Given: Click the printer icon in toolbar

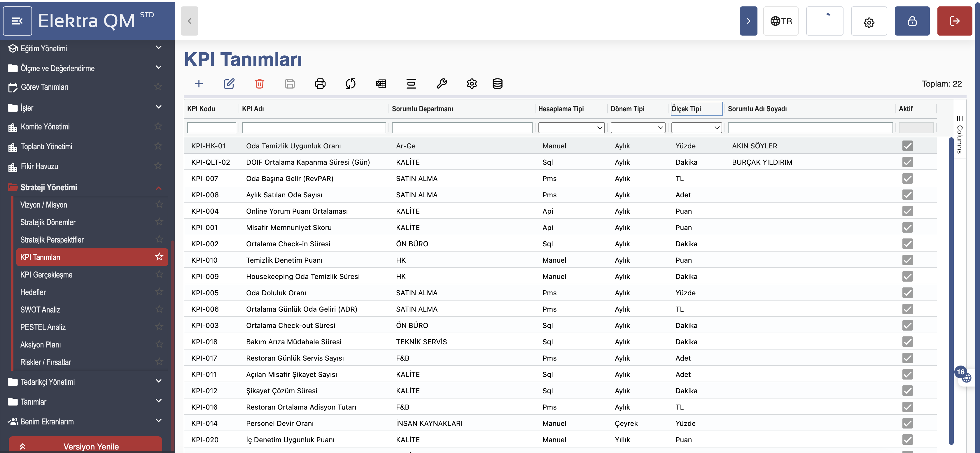Looking at the screenshot, I should 320,84.
